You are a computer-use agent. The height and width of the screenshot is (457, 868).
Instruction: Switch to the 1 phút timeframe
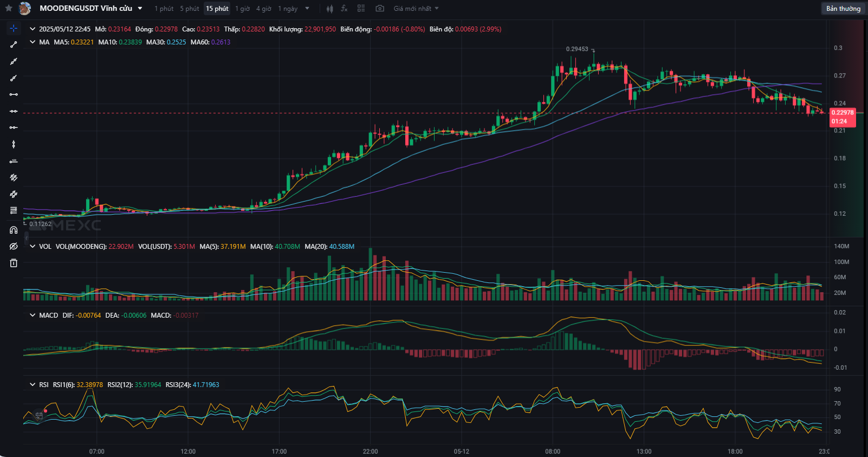tap(164, 9)
